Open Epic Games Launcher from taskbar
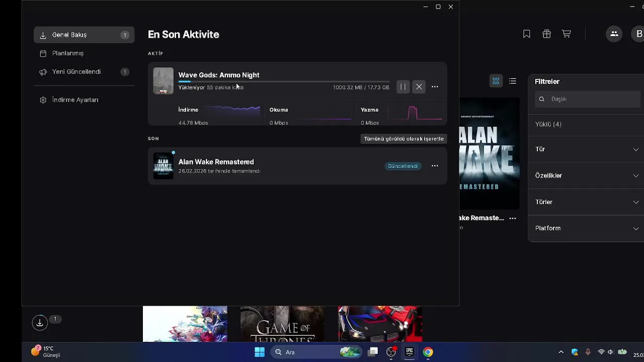 click(x=410, y=352)
